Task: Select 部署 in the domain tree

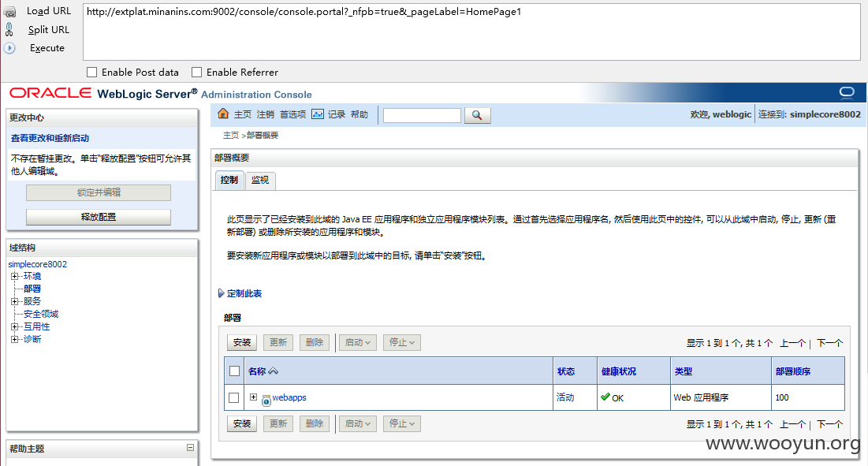Action: (x=32, y=289)
